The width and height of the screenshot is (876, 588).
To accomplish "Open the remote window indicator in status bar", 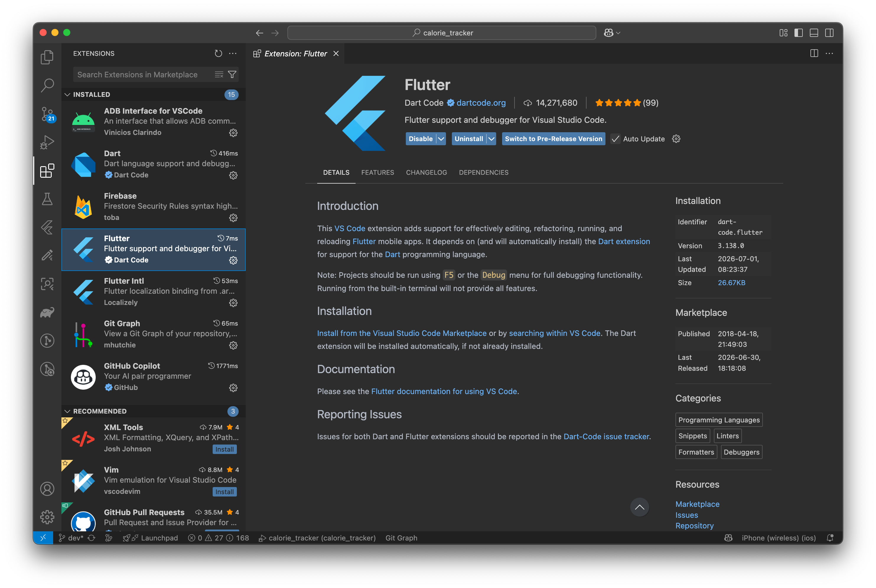I will click(x=43, y=538).
